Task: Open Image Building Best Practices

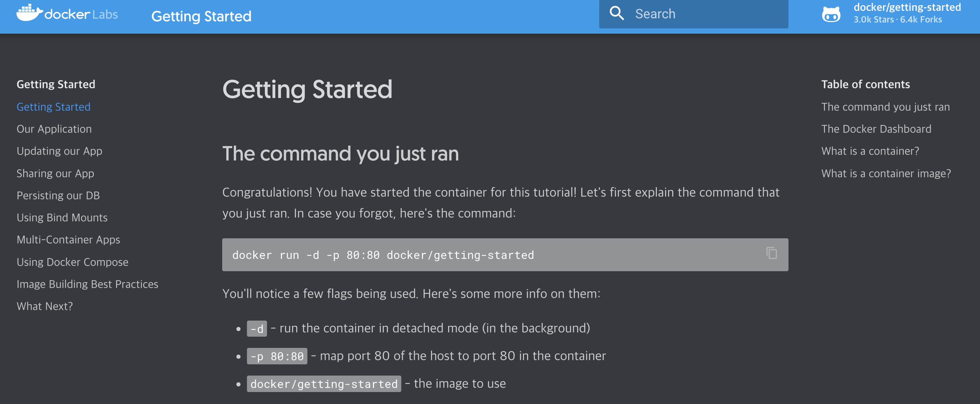Action: point(87,284)
